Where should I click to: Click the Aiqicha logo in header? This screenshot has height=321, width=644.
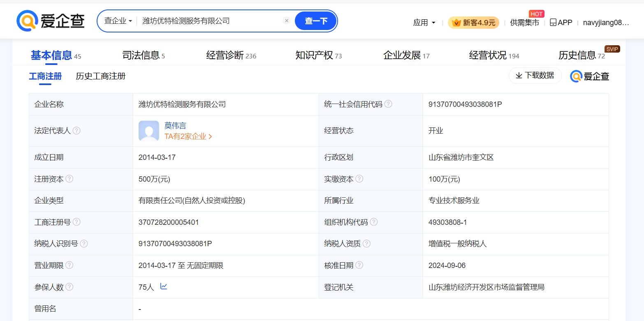click(50, 21)
